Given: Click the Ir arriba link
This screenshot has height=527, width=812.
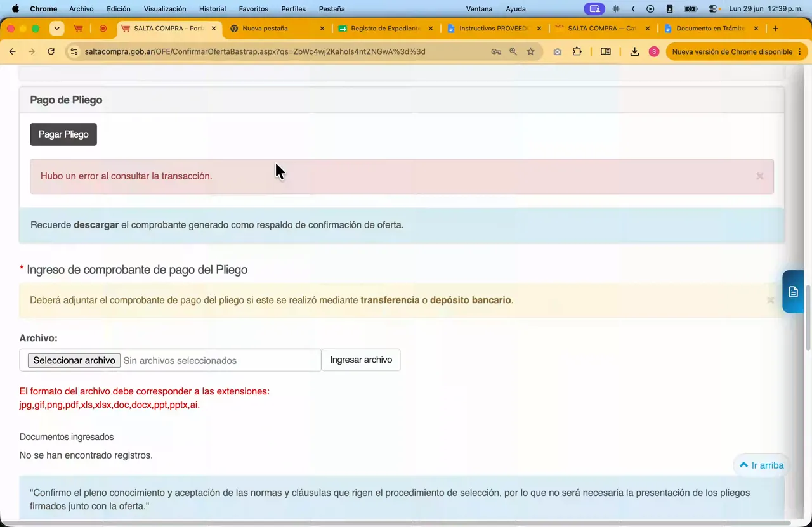Looking at the screenshot, I should point(761,465).
